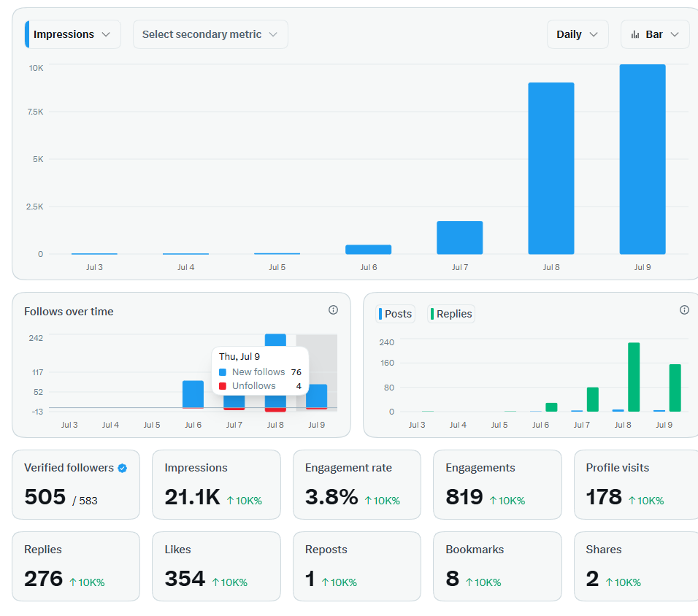Click the 'Jul 3' label under Impressions chart
The width and height of the screenshot is (698, 616).
(x=94, y=267)
